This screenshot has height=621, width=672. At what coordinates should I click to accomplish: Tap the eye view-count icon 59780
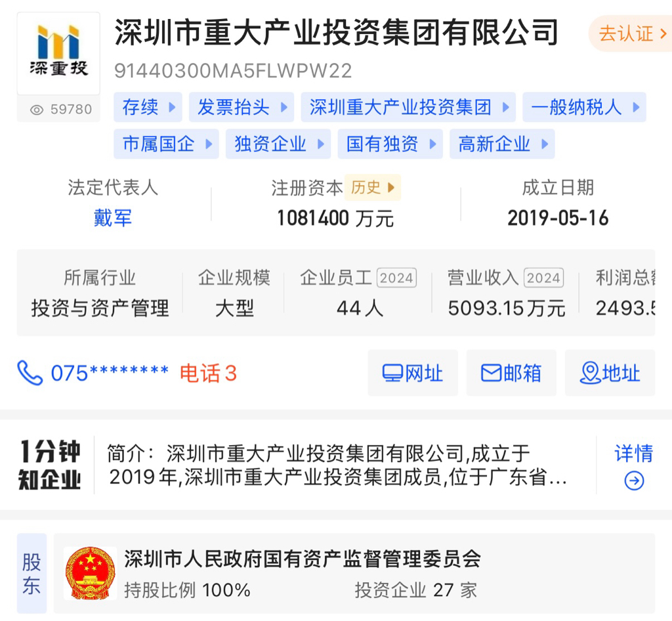point(37,110)
